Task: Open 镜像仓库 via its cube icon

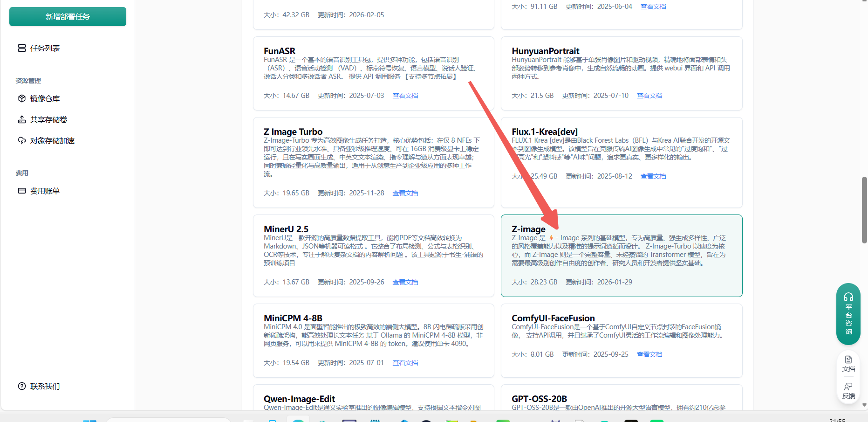Action: [x=21, y=98]
